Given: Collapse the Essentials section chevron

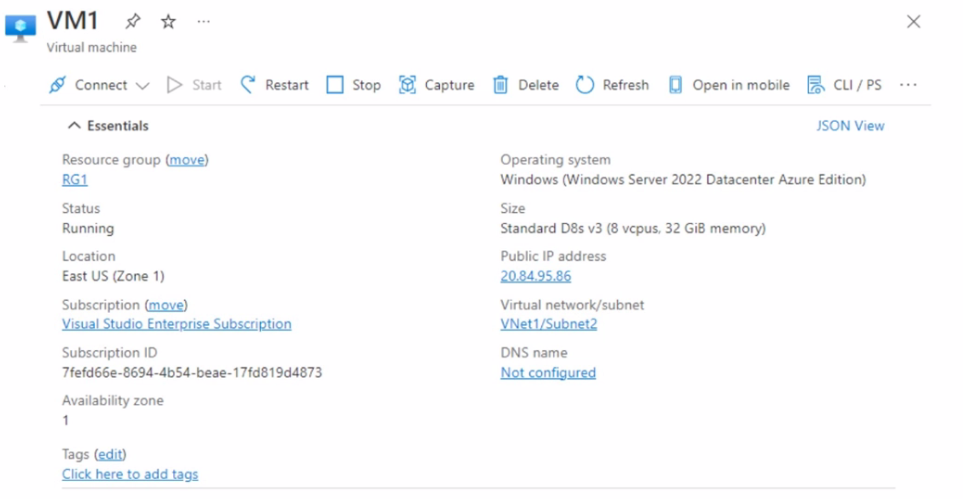Looking at the screenshot, I should (x=74, y=125).
